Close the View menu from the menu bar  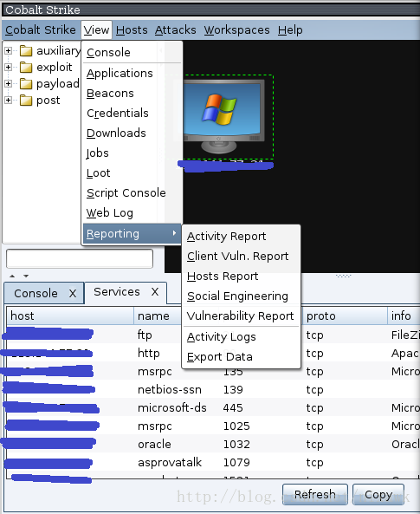click(x=96, y=29)
